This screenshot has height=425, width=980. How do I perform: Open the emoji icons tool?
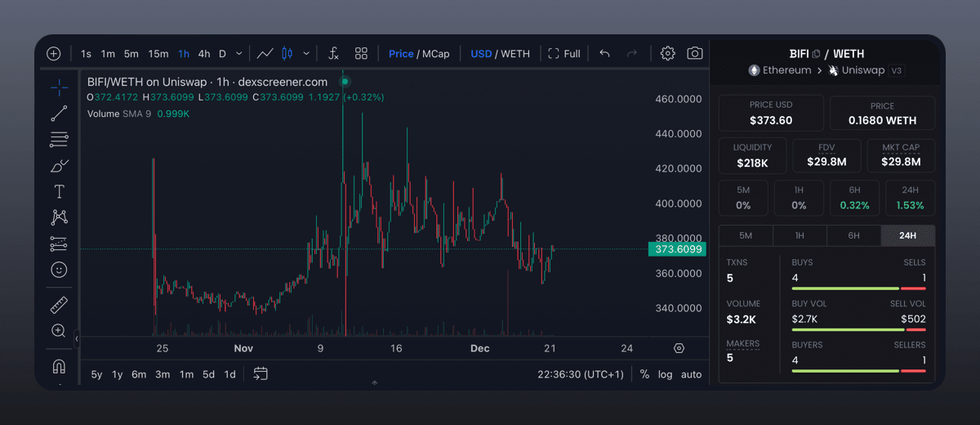(x=59, y=269)
